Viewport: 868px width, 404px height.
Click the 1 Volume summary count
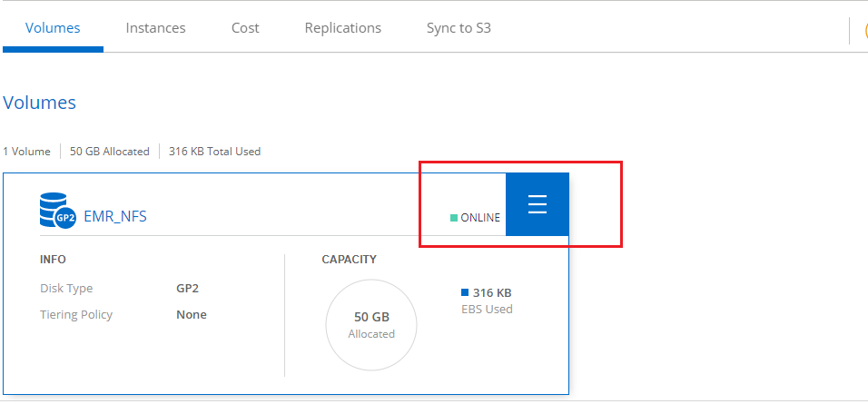[27, 152]
